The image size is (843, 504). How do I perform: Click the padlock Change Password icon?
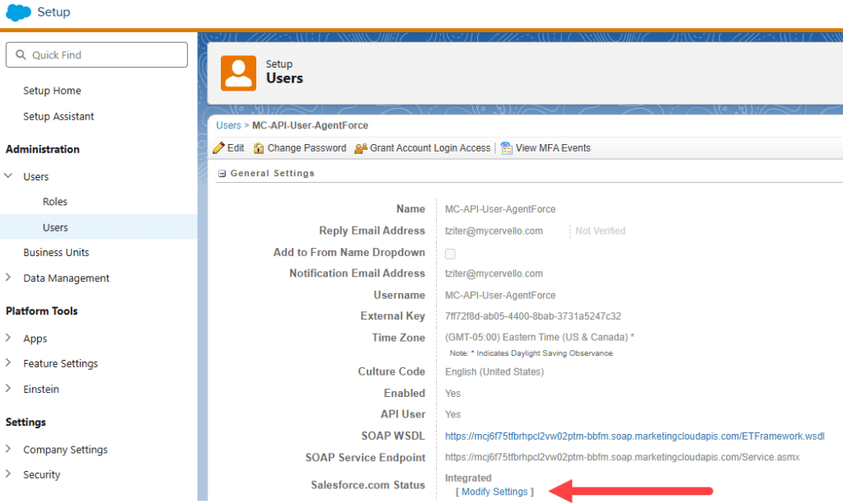259,148
